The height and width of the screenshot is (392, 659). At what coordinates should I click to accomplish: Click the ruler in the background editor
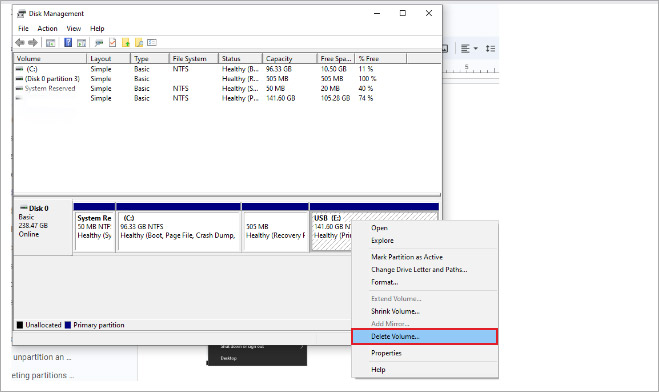tap(471, 69)
